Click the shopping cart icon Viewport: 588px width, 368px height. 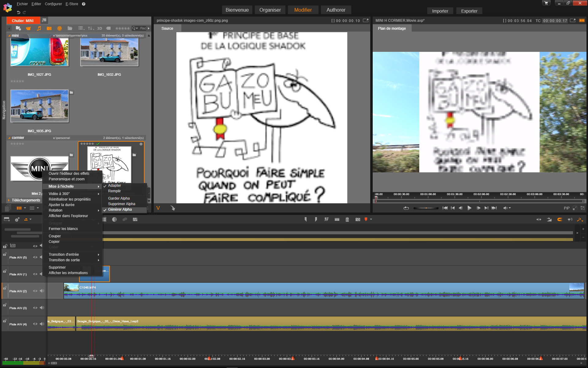[546, 3]
